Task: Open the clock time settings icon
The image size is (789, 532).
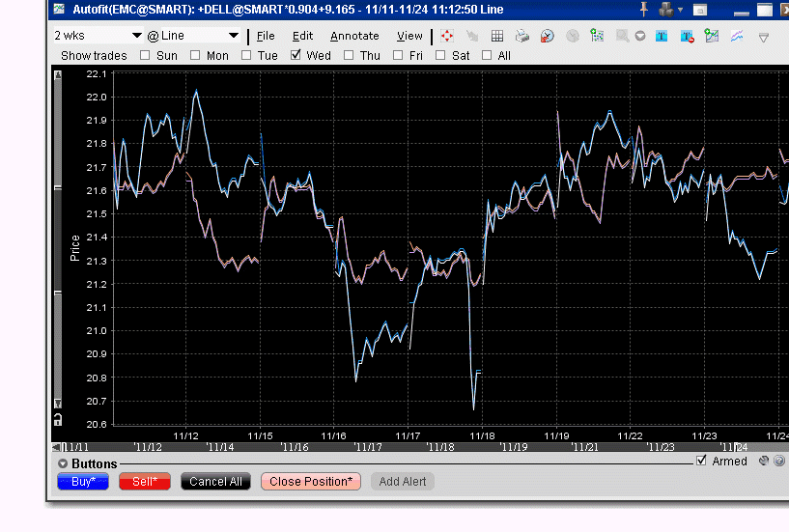Action: click(x=547, y=36)
